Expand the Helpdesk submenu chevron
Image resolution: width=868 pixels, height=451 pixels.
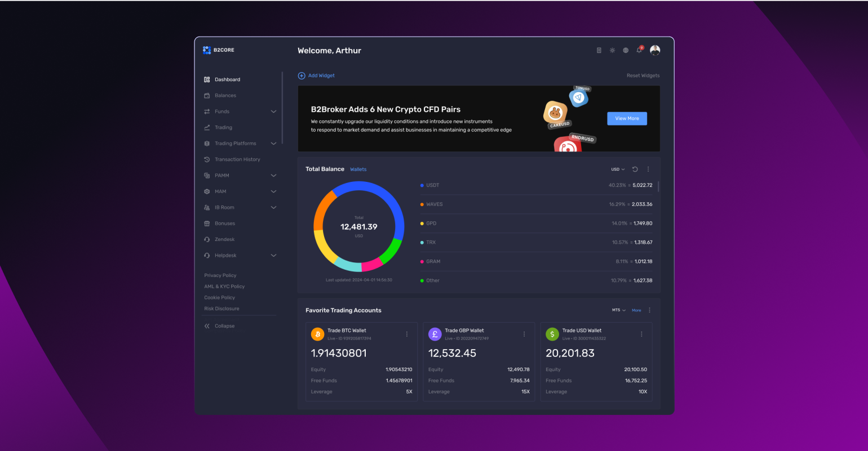click(x=273, y=256)
